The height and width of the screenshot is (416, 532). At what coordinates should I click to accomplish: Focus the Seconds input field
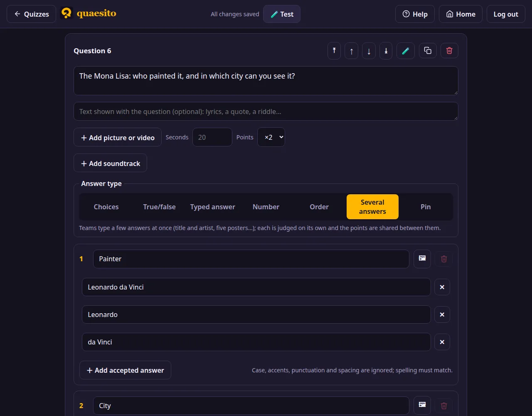tap(212, 137)
